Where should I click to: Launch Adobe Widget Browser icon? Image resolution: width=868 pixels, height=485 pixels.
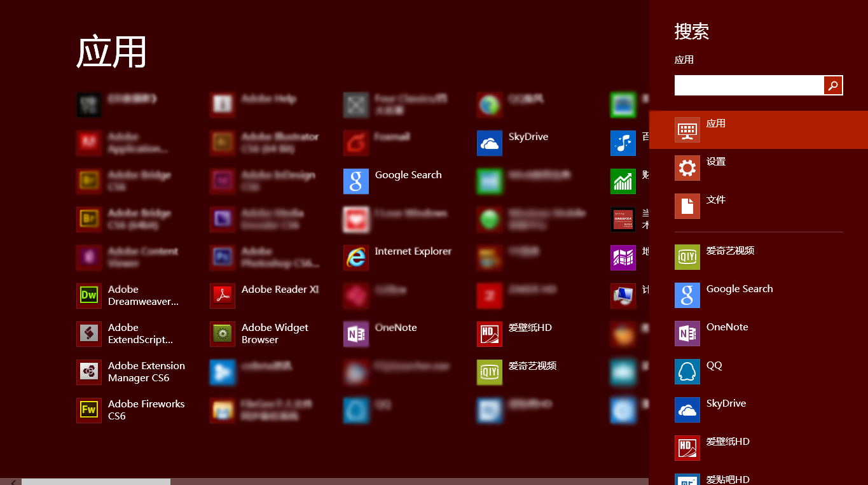[223, 334]
